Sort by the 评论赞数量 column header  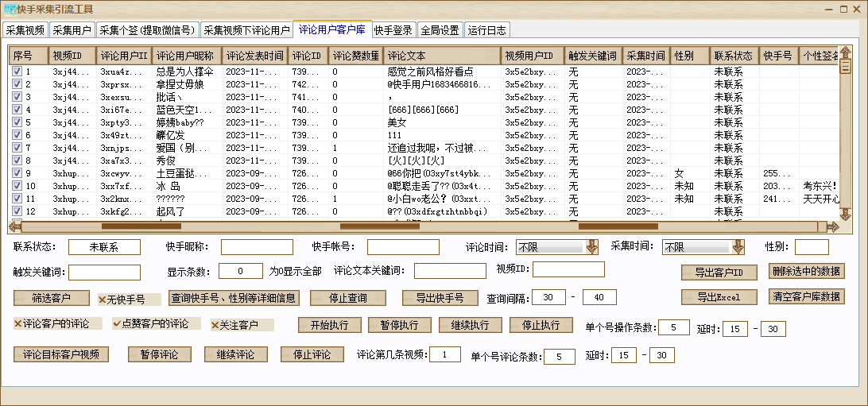[355, 56]
